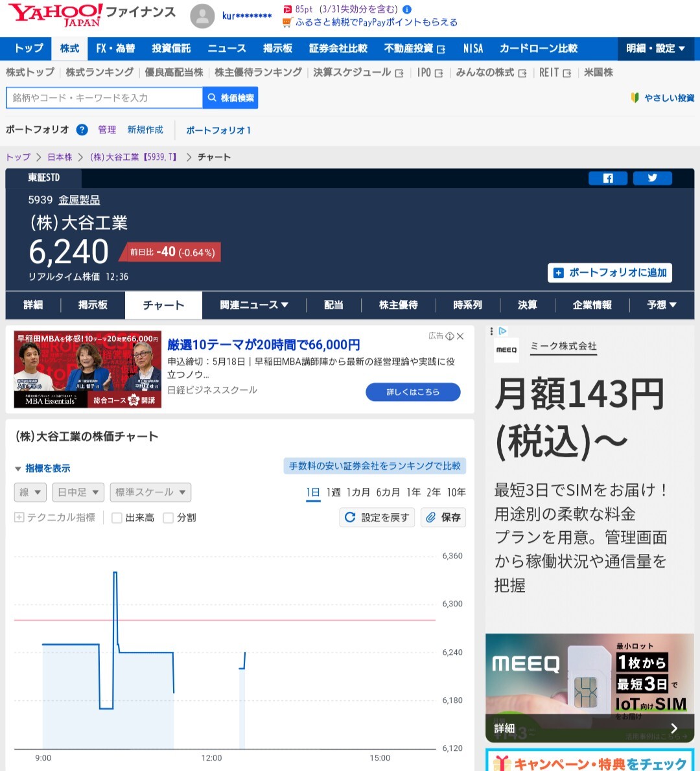This screenshot has height=771, width=700.
Task: Click the 米国株 link
Action: tap(598, 73)
